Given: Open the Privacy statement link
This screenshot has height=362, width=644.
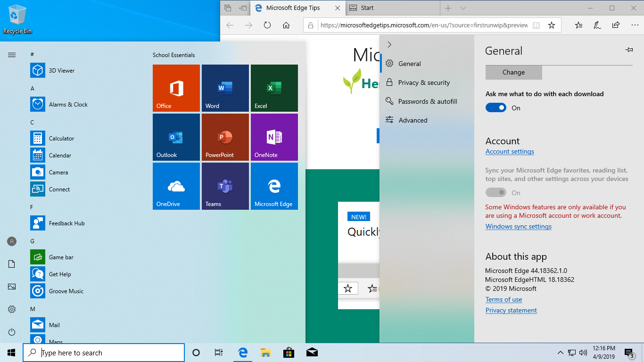Looking at the screenshot, I should (511, 311).
